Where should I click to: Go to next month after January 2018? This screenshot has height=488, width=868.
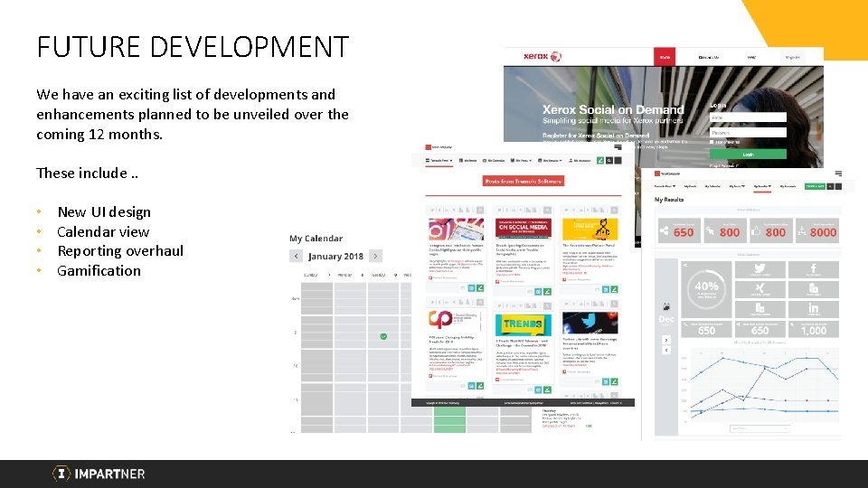pos(375,256)
